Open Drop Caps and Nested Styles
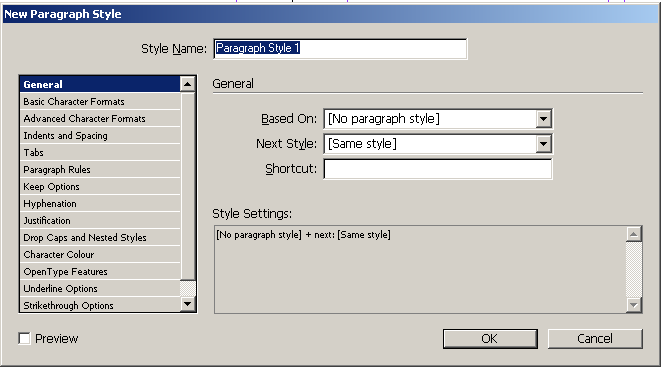661x367 pixels. [x=100, y=238]
